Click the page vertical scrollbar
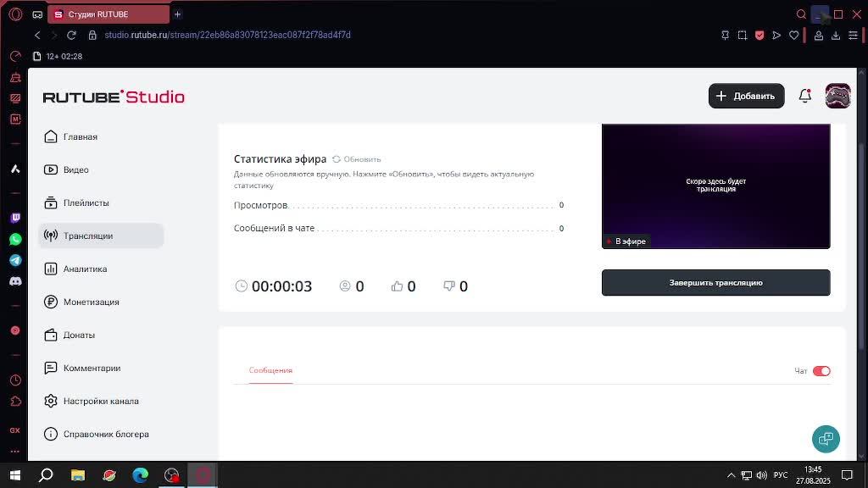Viewport: 868px width, 488px height. (861, 247)
